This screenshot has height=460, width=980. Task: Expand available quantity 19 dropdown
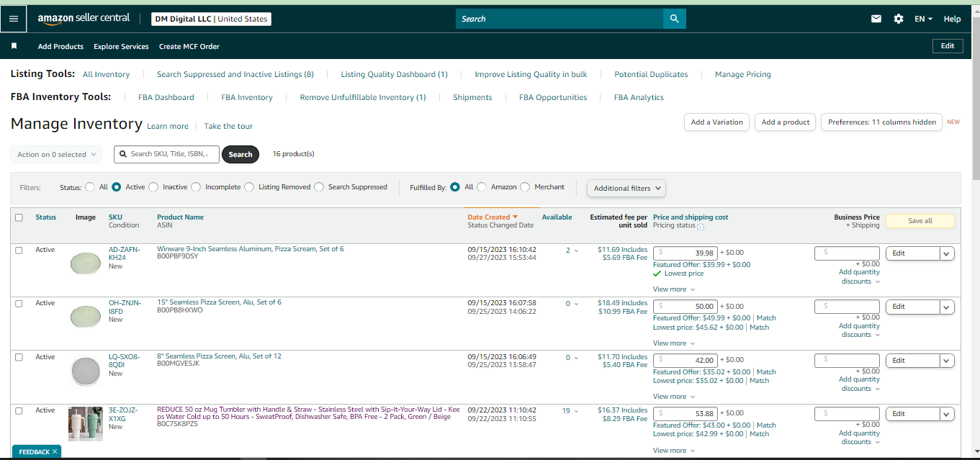pos(570,411)
